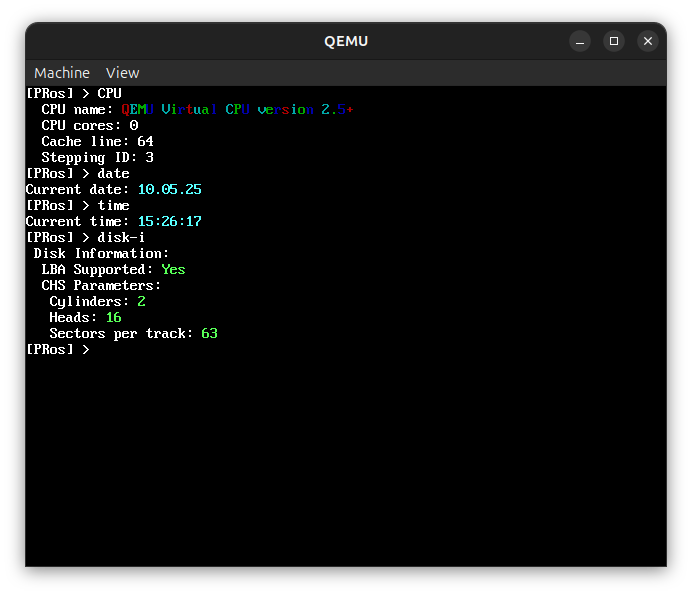Click the 'Cache line: 64' line
This screenshot has height=595, width=692.
click(x=98, y=141)
